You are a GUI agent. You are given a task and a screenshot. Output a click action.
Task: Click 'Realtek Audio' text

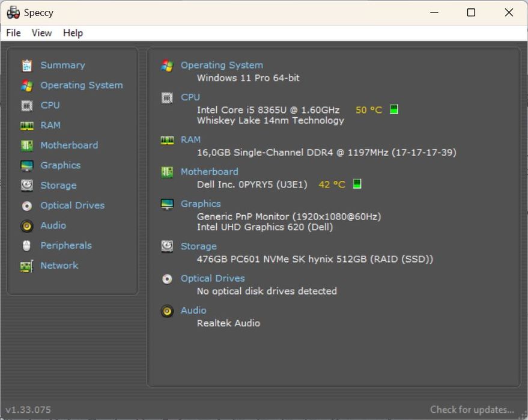point(228,323)
